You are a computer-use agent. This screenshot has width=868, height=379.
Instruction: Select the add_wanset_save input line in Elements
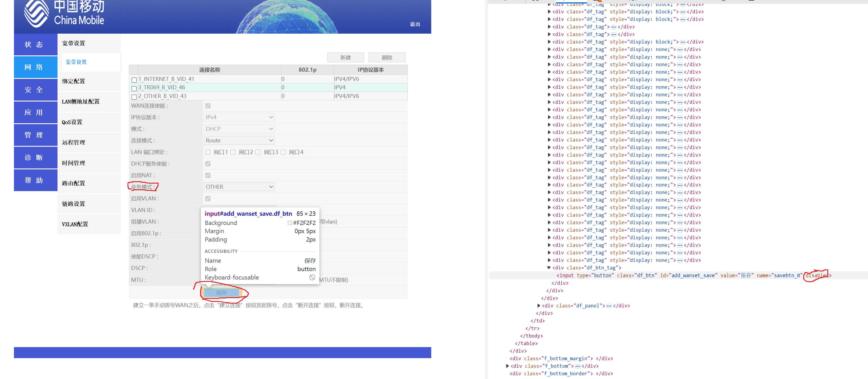point(674,275)
